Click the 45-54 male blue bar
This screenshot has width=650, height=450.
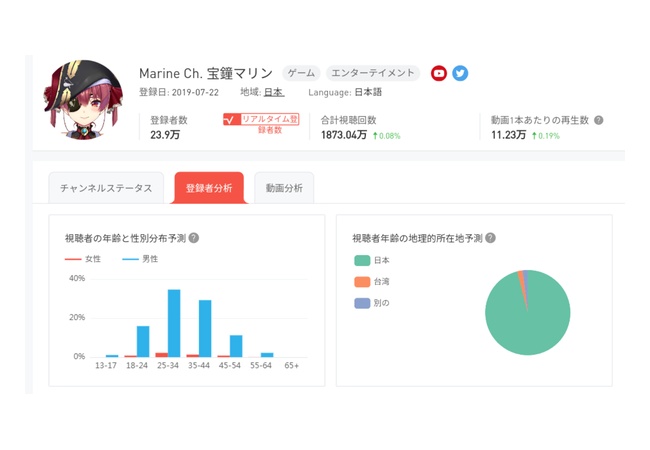pyautogui.click(x=236, y=346)
